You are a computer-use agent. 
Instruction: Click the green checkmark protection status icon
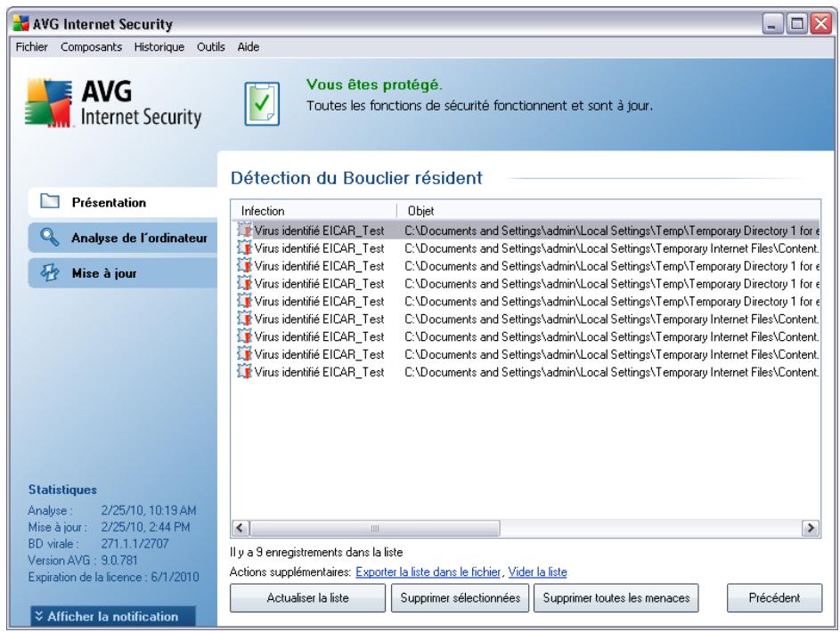[x=262, y=104]
